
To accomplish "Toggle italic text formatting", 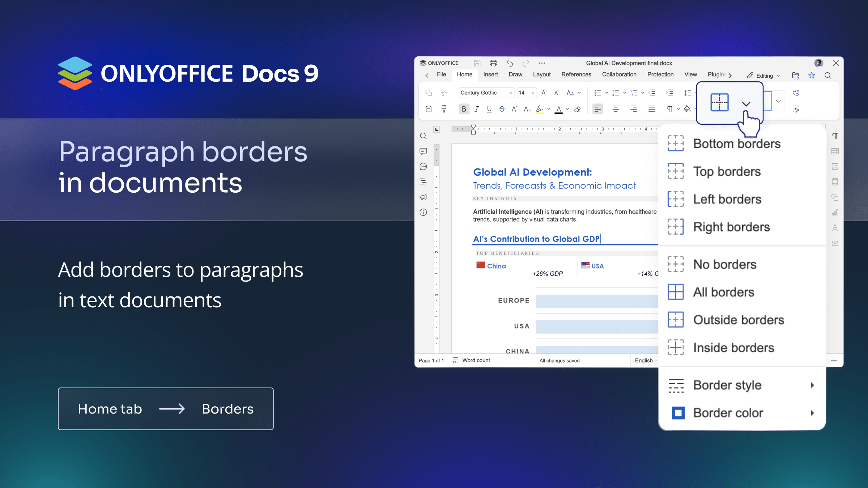I will pyautogui.click(x=477, y=109).
